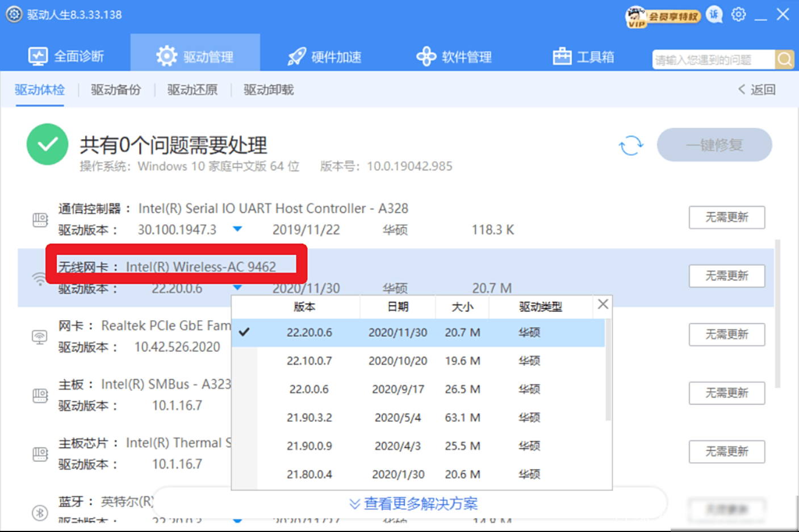Open the 全面诊断 tab

pos(66,56)
